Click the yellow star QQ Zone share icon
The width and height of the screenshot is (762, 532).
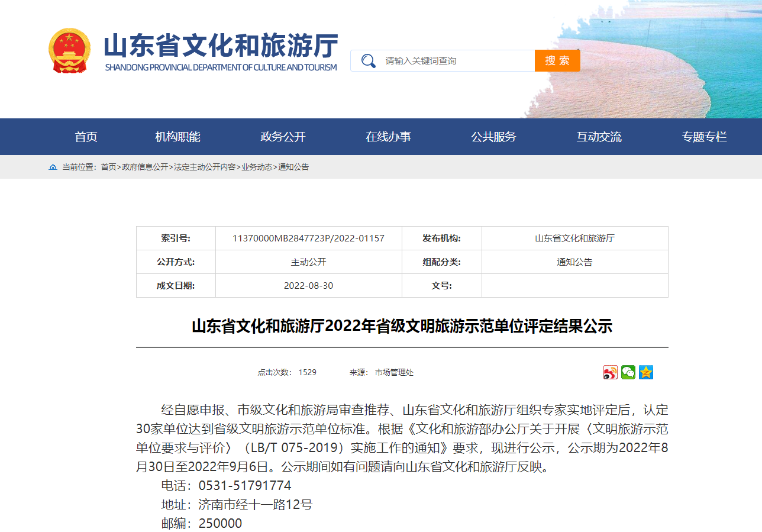[645, 372]
